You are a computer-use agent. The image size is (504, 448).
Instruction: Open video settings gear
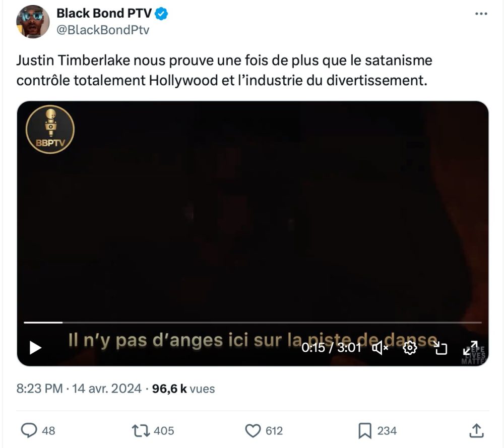point(410,348)
